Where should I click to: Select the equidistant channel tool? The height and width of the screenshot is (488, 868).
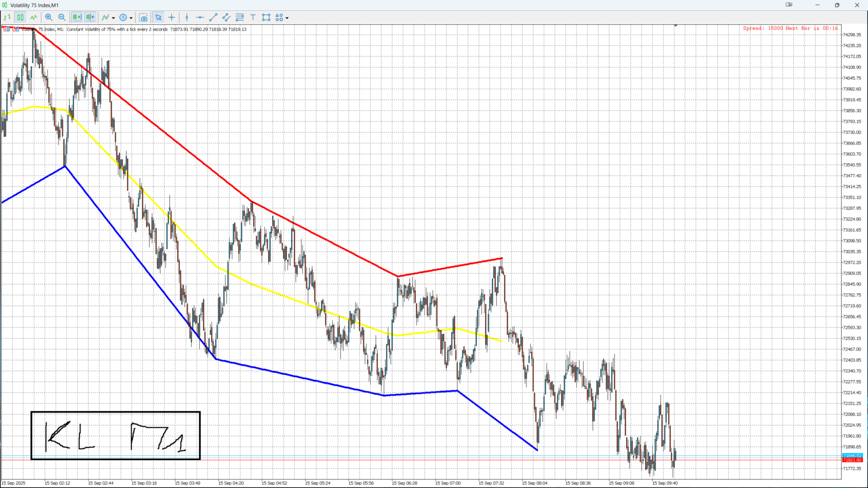[226, 18]
